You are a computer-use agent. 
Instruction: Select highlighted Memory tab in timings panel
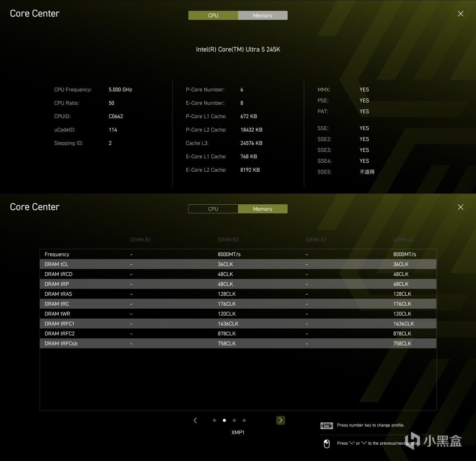click(263, 209)
